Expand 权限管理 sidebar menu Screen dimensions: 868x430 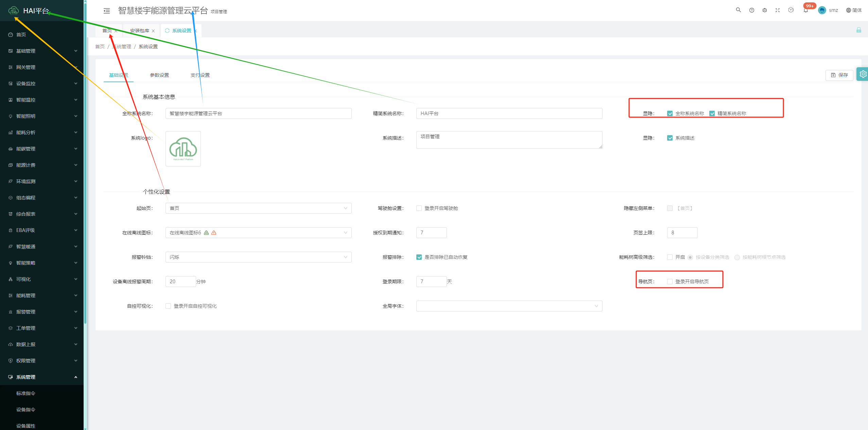pos(42,361)
